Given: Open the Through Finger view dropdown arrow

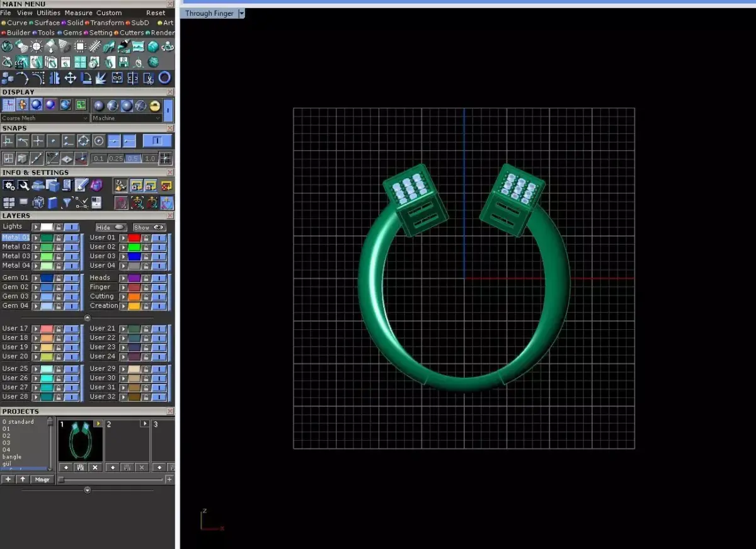Looking at the screenshot, I should click(x=241, y=13).
